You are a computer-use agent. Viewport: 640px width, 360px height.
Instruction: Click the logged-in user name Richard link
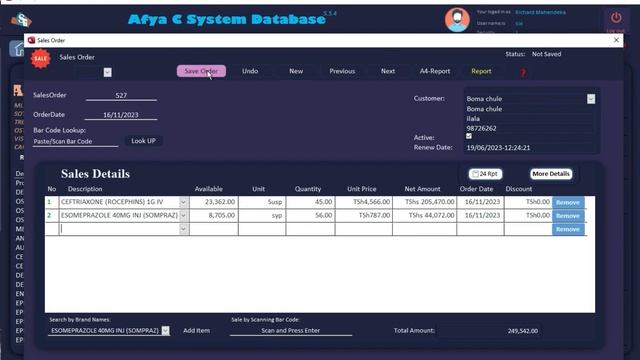(x=540, y=12)
